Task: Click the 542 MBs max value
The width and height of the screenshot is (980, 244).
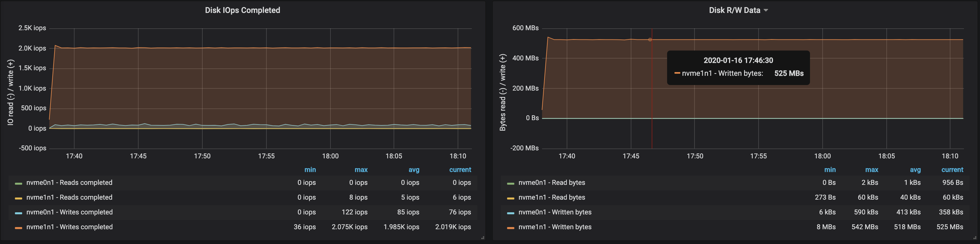Action: (x=865, y=227)
